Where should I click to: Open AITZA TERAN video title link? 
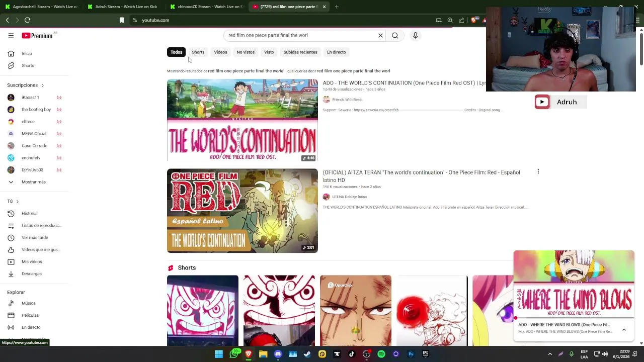(x=421, y=176)
